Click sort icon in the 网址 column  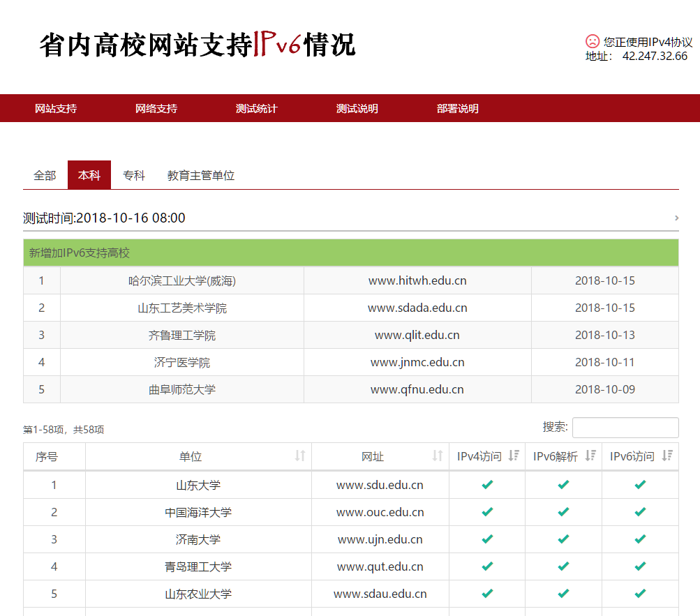pyautogui.click(x=437, y=456)
